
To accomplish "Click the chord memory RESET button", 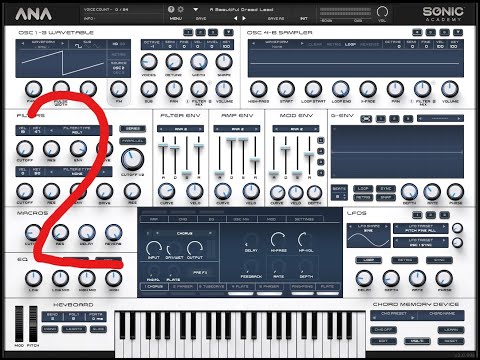I will (x=451, y=341).
